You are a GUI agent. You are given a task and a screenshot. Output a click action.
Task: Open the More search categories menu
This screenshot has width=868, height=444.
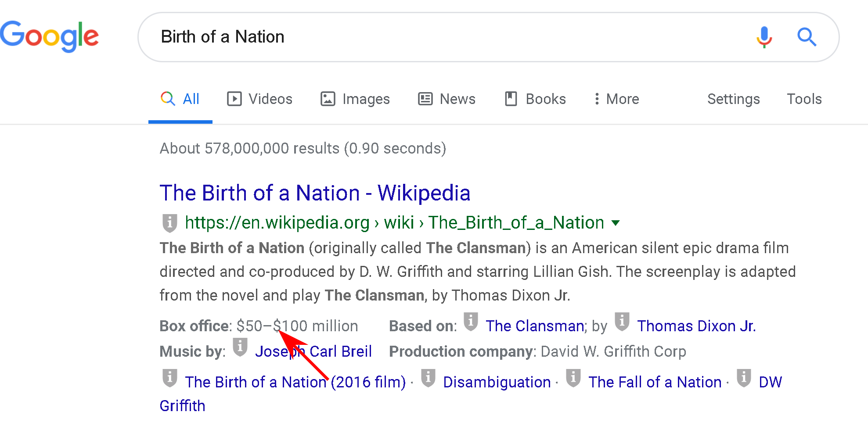(616, 99)
